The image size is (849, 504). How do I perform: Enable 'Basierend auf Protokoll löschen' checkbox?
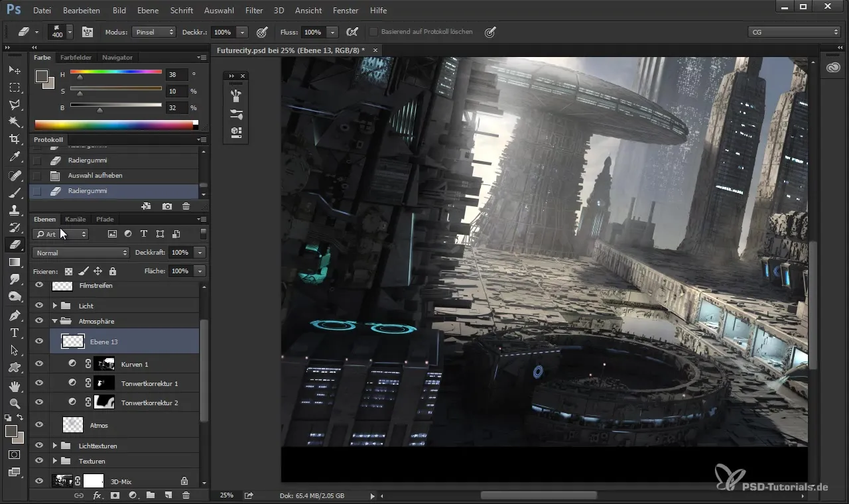click(x=373, y=32)
